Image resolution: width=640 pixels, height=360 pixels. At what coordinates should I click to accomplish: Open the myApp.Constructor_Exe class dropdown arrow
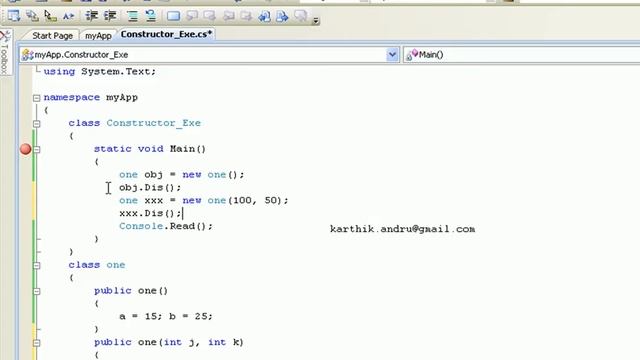392,55
